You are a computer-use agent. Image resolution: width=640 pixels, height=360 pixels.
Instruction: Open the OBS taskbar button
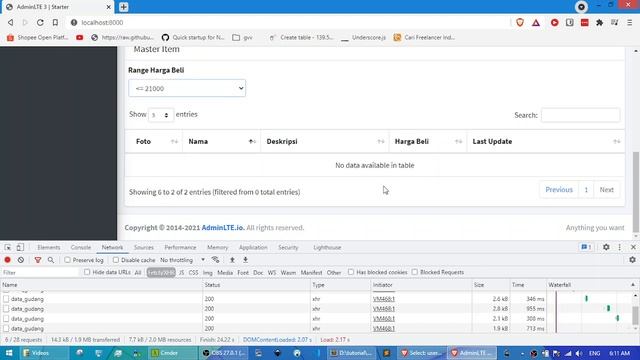[x=224, y=353]
